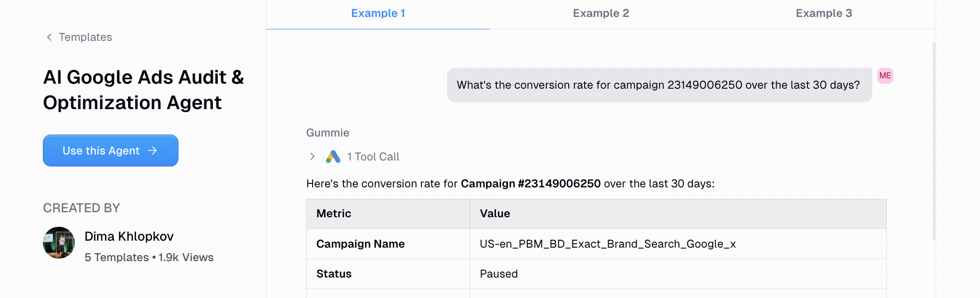Click the Gummie agent name
980x298 pixels.
(327, 133)
